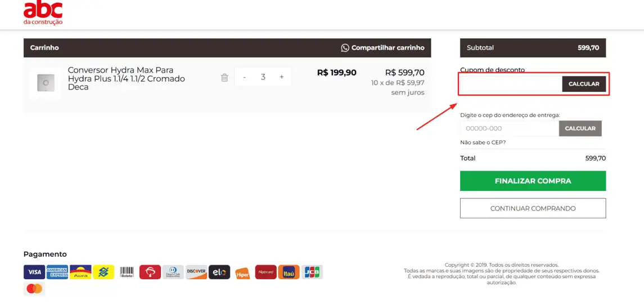This screenshot has height=304, width=644.
Task: Click the Total label in the summary
Action: tap(468, 158)
